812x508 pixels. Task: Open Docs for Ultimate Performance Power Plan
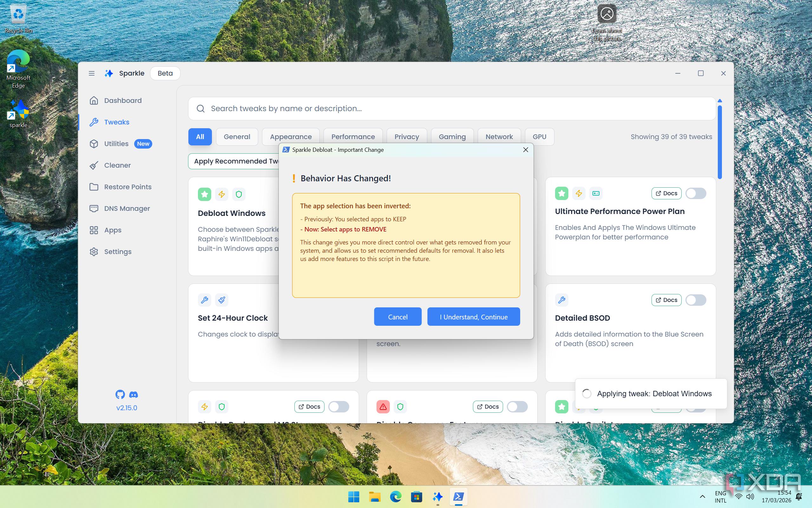(x=666, y=193)
